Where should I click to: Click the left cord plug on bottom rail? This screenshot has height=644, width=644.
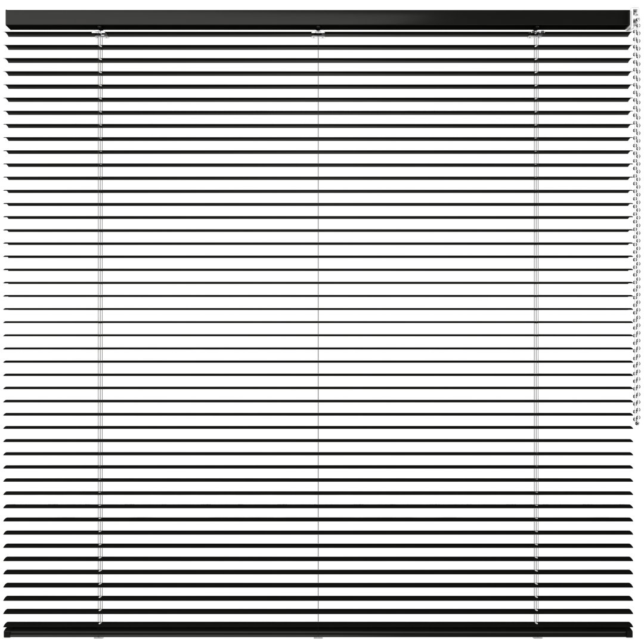[99, 637]
